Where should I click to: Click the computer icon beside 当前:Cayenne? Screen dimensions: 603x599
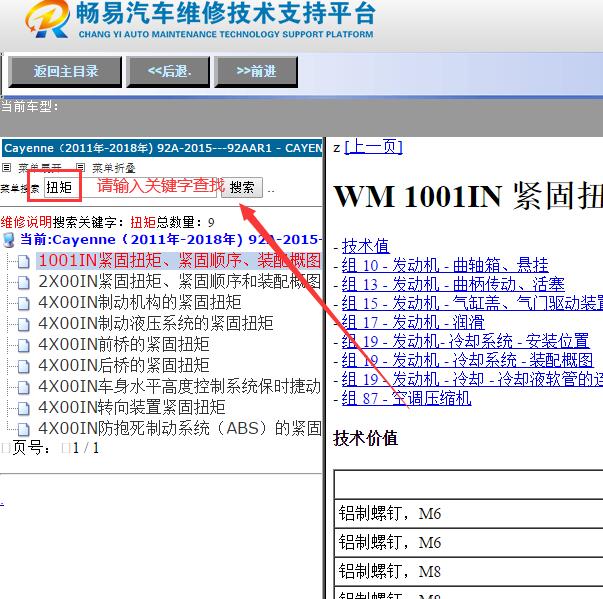point(8,240)
